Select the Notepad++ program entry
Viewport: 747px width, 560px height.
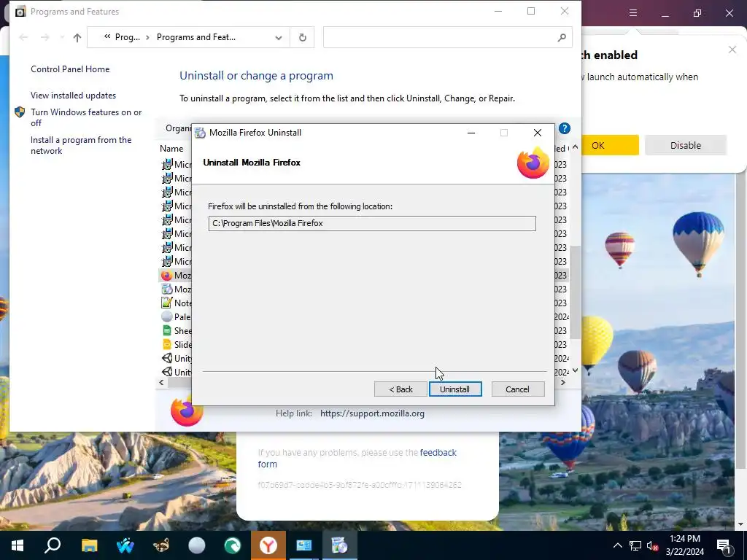177,303
